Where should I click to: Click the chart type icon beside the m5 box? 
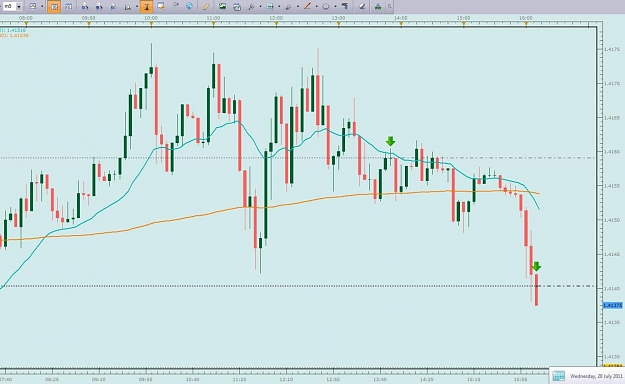(33, 6)
